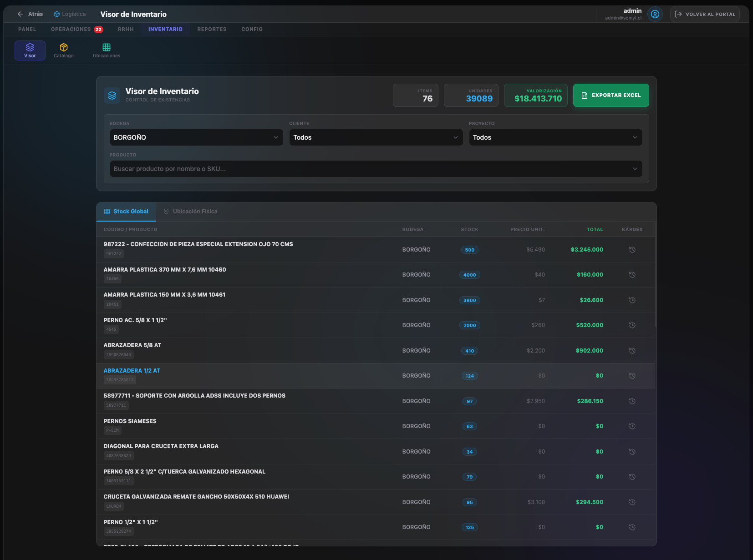The image size is (753, 560).
Task: Open kárdex history for ABRAZADERA 5/8 AT
Action: (632, 351)
